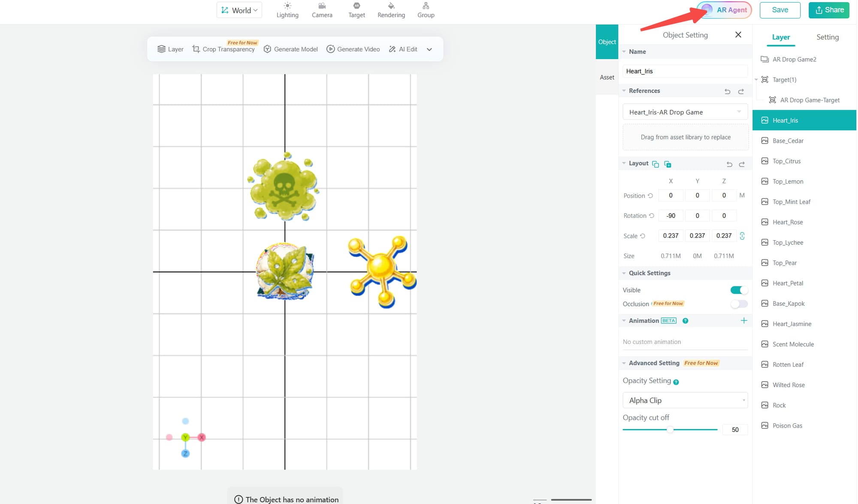858x504 pixels.
Task: Click the Position X field
Action: [x=671, y=195]
